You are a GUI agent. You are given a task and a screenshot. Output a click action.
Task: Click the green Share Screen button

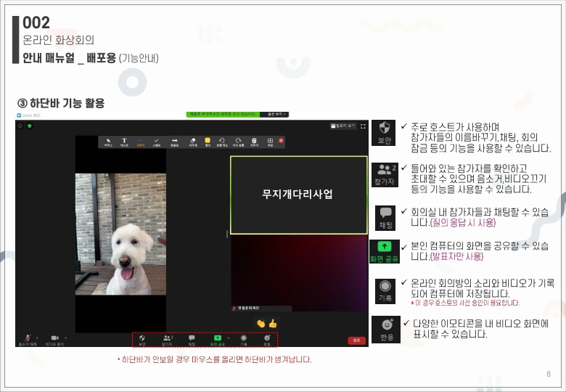coord(217,338)
